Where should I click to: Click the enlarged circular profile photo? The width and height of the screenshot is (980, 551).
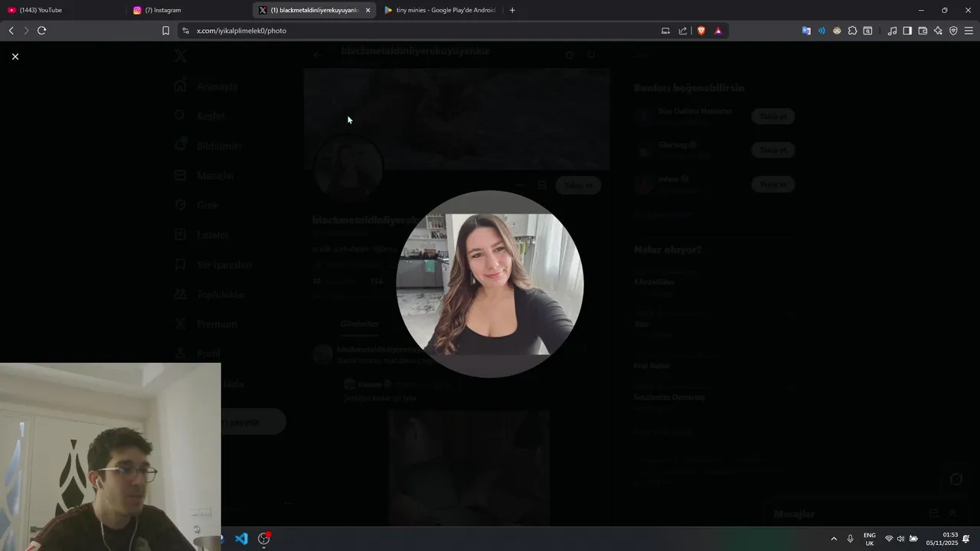[490, 284]
